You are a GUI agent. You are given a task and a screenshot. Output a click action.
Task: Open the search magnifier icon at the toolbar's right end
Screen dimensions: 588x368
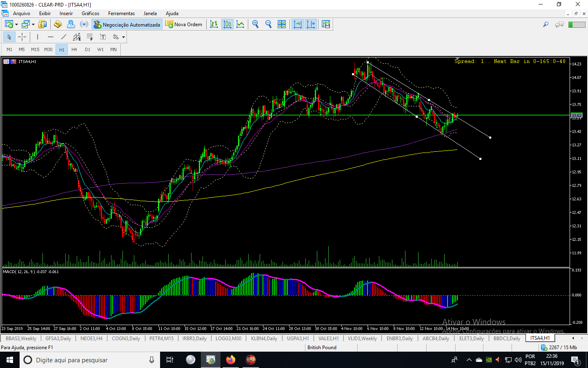(x=546, y=25)
